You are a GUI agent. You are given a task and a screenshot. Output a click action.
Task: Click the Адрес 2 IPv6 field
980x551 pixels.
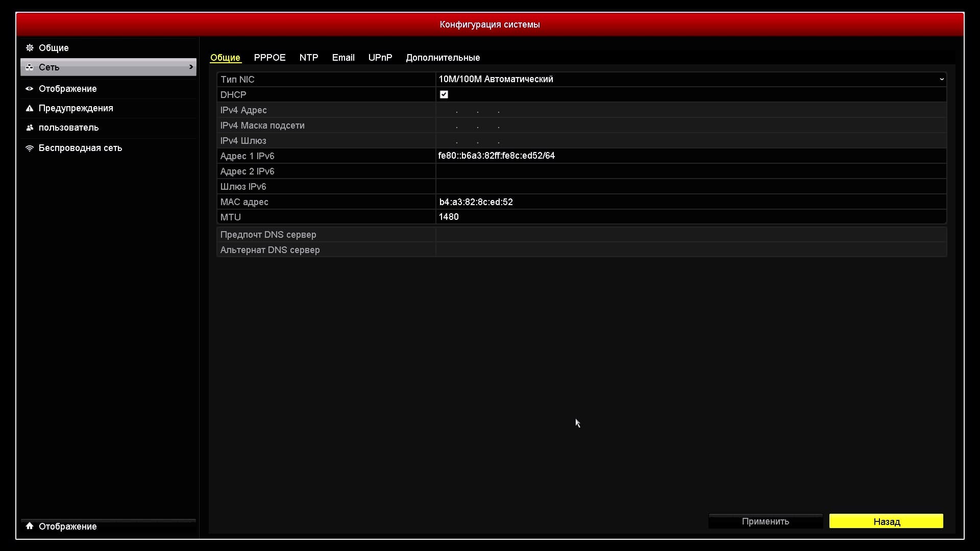689,171
